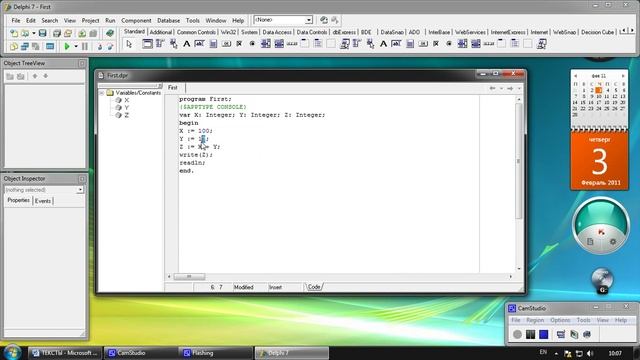
Task: Switch to Win32 palette tab
Action: (229, 32)
